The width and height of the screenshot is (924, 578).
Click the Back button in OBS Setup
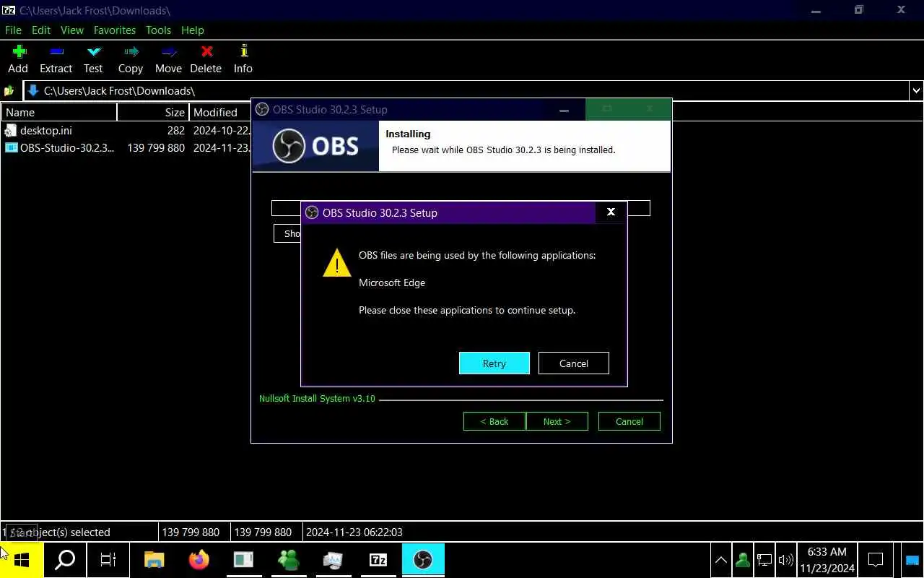[494, 421]
